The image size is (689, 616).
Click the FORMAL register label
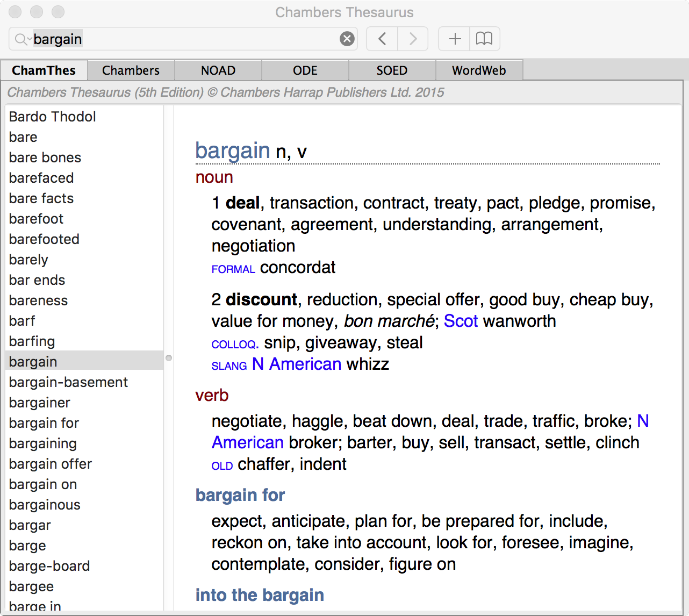coord(233,269)
